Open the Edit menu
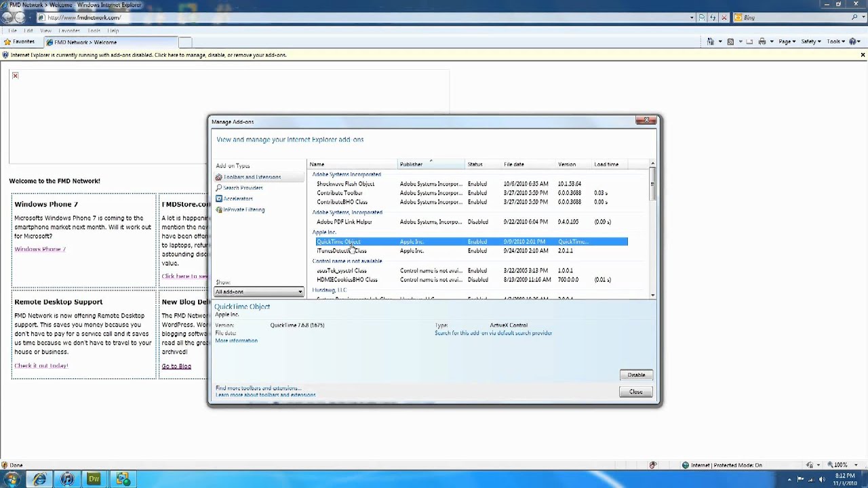The width and height of the screenshot is (868, 488). click(x=28, y=30)
